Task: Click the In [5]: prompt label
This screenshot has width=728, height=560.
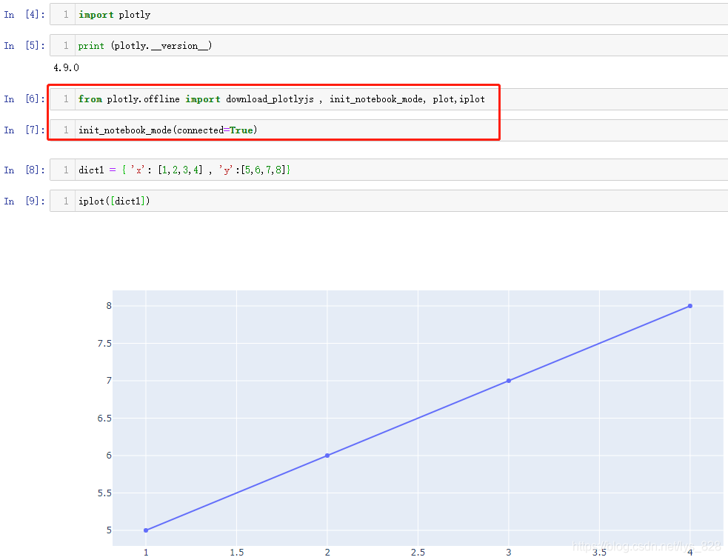Action: 24,45
